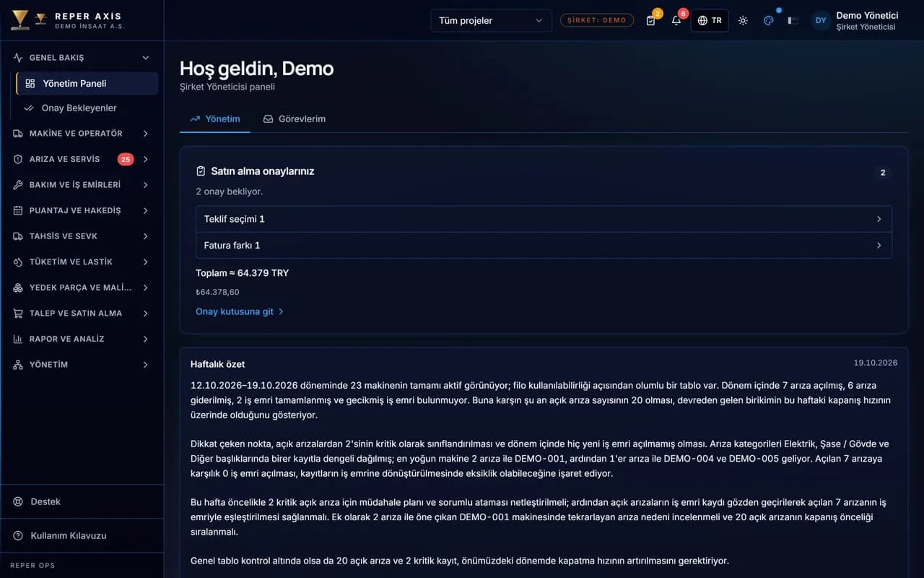924x578 pixels.
Task: Open Onay Bekleyenler in the sidebar
Action: [x=87, y=108]
